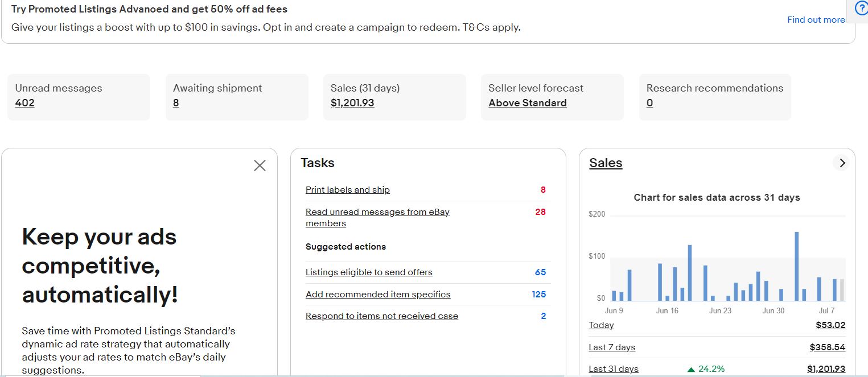Open Unread messages count 402
Viewport: 868px width, 377px height.
point(25,103)
